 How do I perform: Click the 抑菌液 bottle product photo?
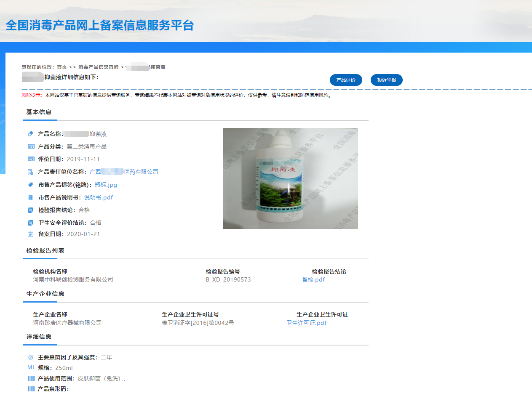pyautogui.click(x=290, y=178)
